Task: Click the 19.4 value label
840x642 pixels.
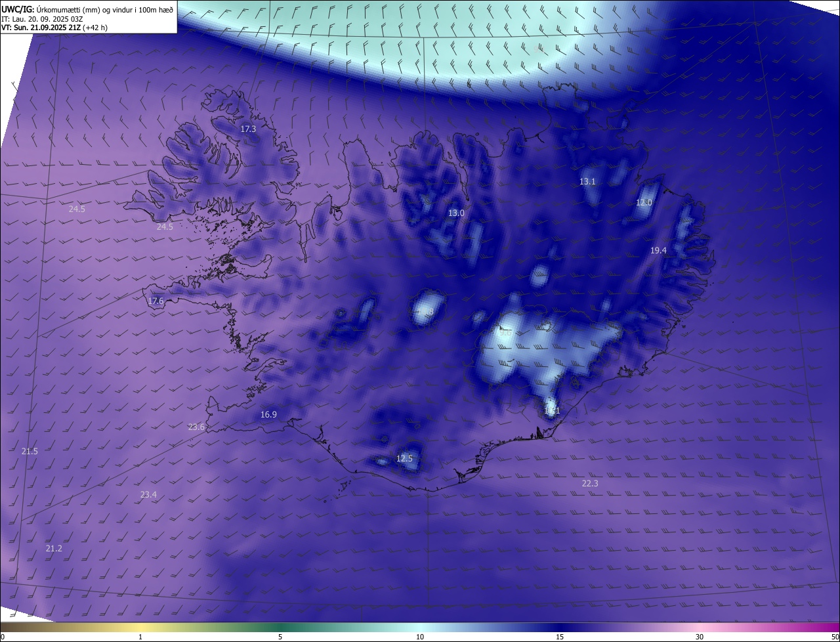Action: (658, 251)
